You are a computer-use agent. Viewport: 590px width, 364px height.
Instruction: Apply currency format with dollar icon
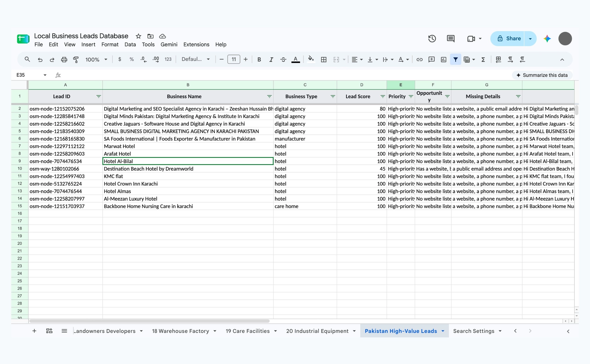coord(120,59)
